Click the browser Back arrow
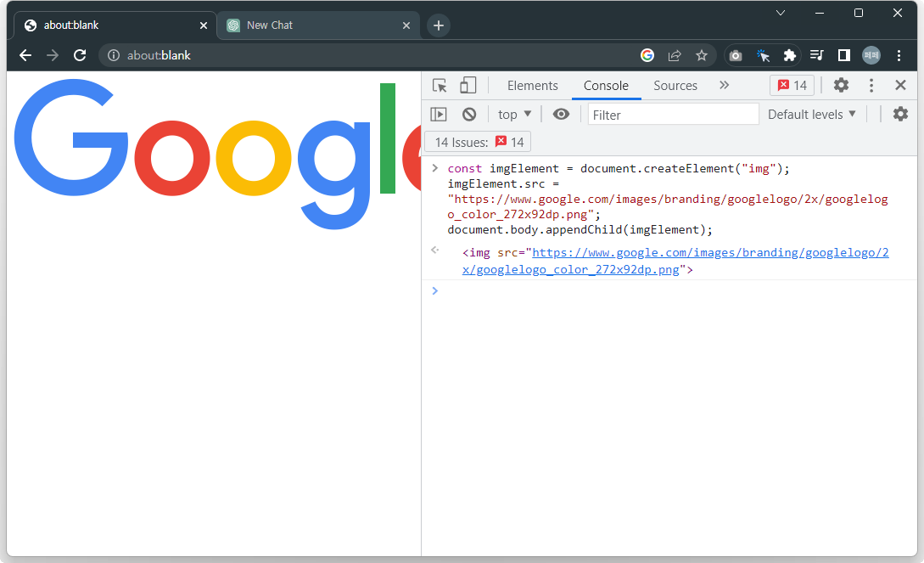The image size is (924, 563). 25,55
